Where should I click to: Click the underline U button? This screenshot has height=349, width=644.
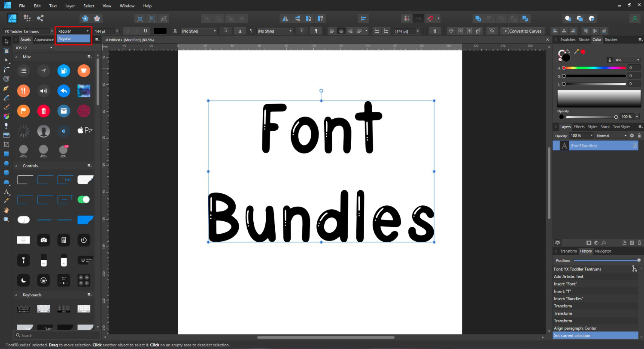point(146,31)
